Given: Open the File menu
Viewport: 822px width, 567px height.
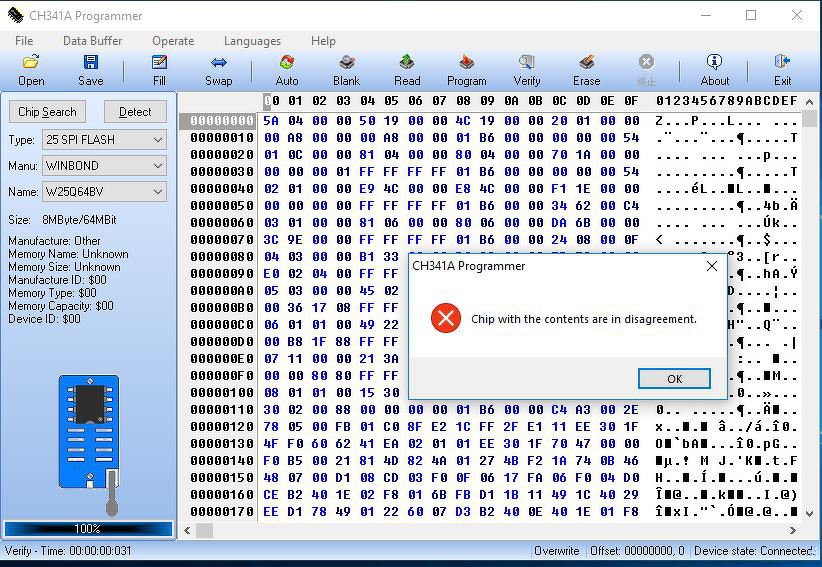Looking at the screenshot, I should [24, 41].
